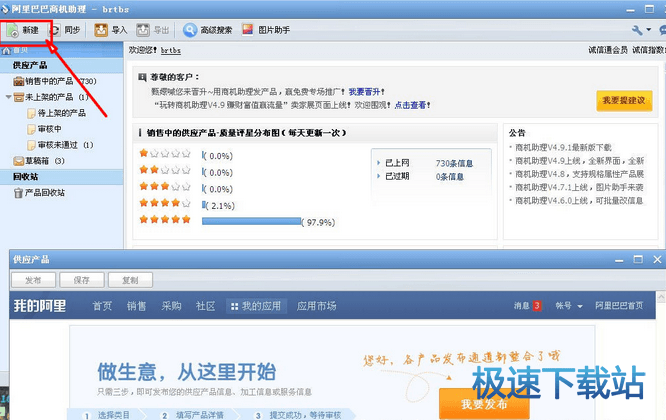The height and width of the screenshot is (420, 666).
Task: Click the 新建 (New) toolbar icon
Action: [12, 31]
